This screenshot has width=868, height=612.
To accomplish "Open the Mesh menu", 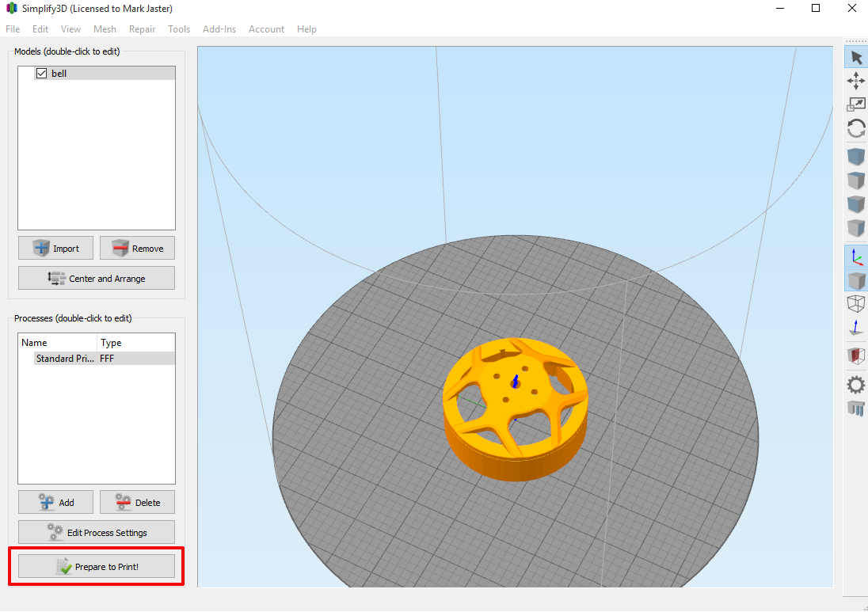I will tap(105, 29).
